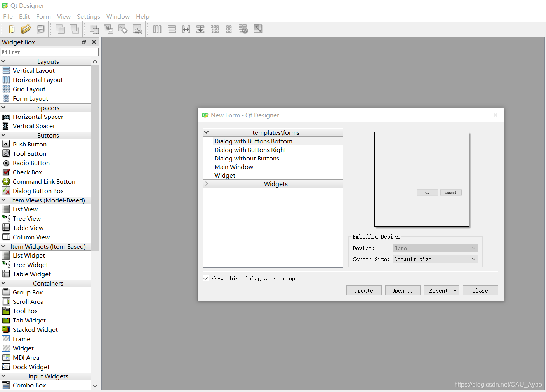Collapse the Buttons category
The height and width of the screenshot is (392, 546).
point(3,135)
